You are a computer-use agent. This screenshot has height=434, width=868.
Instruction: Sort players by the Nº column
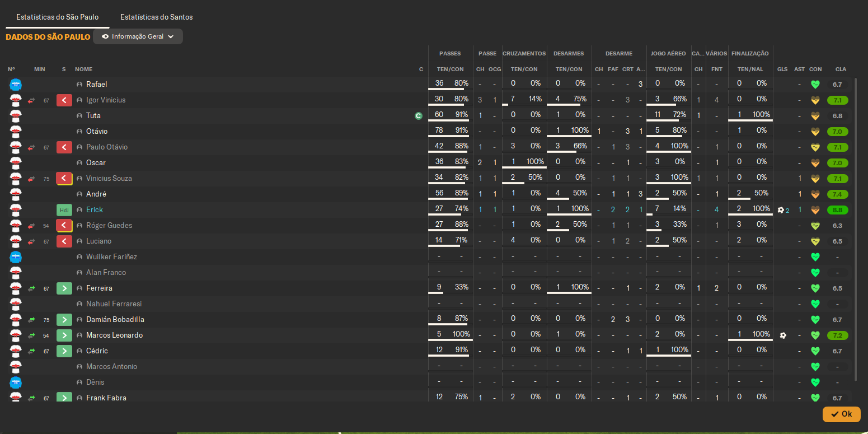click(x=11, y=69)
